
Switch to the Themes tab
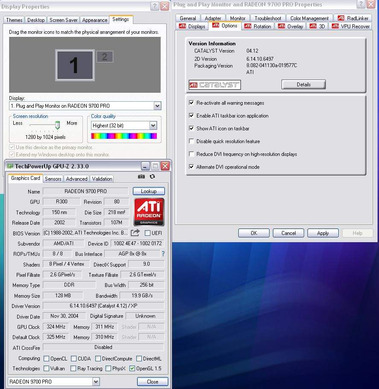point(14,20)
